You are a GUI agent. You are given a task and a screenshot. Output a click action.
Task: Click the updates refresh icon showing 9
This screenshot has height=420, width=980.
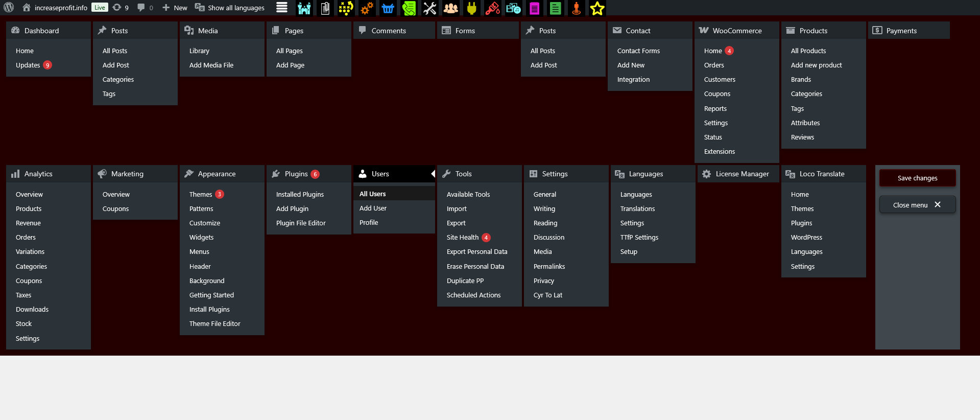pyautogui.click(x=121, y=8)
